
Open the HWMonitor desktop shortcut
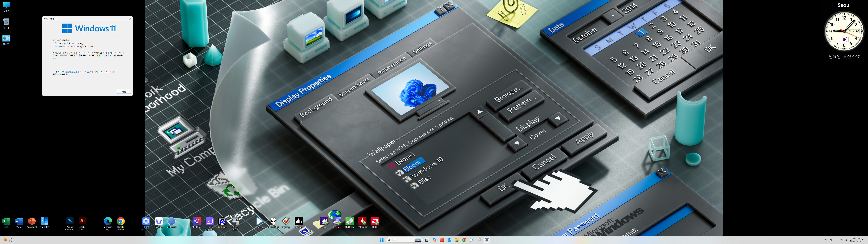tap(362, 222)
